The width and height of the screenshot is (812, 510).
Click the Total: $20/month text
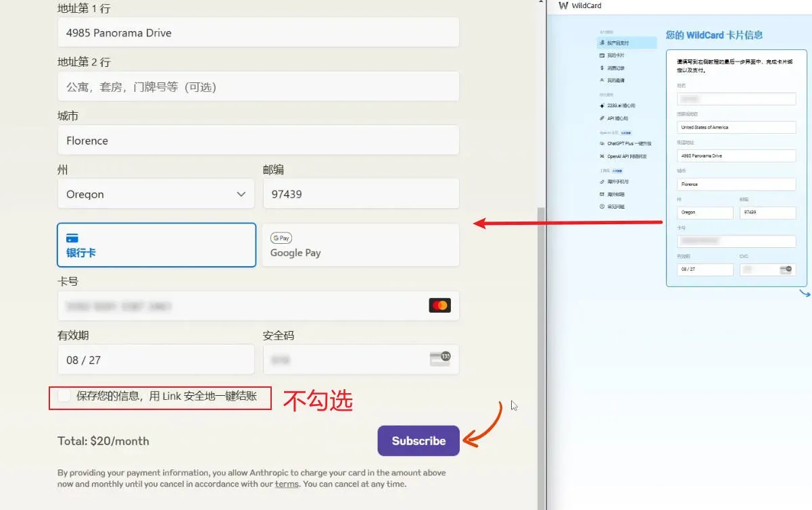click(103, 441)
